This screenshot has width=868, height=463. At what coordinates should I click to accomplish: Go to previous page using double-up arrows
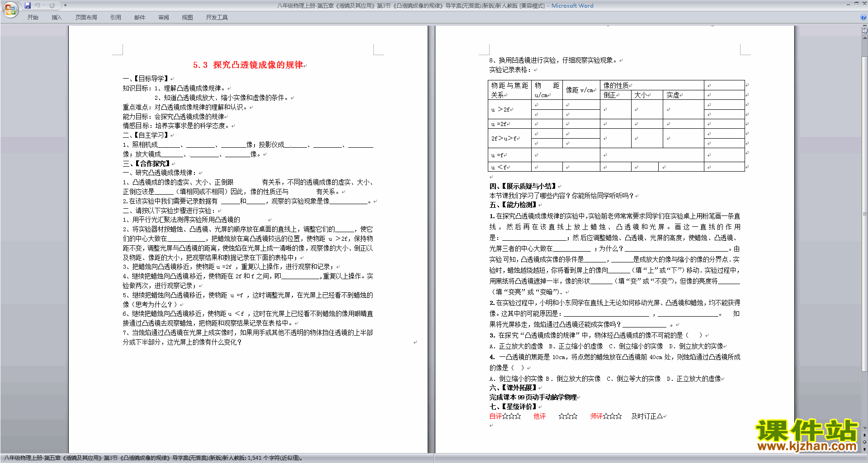[865, 435]
